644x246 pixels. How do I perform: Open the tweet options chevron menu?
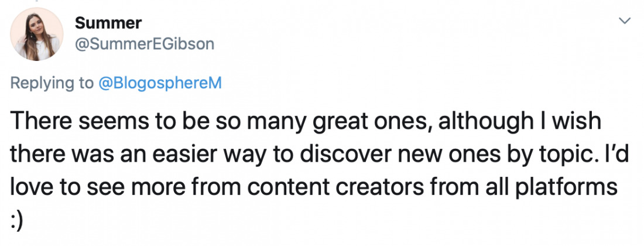[625, 21]
